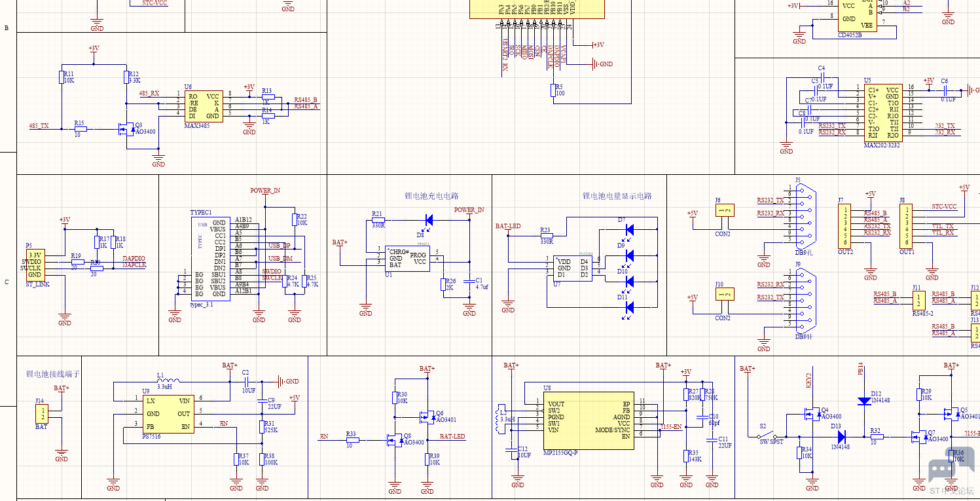980x501 pixels.
Task: Click the 锂电池充电电路 section title
Action: pos(432,196)
